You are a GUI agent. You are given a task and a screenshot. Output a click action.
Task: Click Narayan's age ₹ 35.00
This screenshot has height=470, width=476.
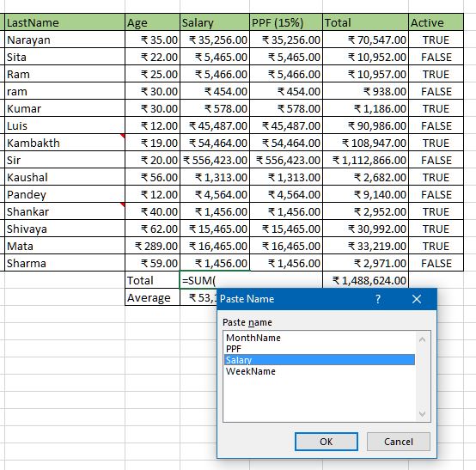152,40
